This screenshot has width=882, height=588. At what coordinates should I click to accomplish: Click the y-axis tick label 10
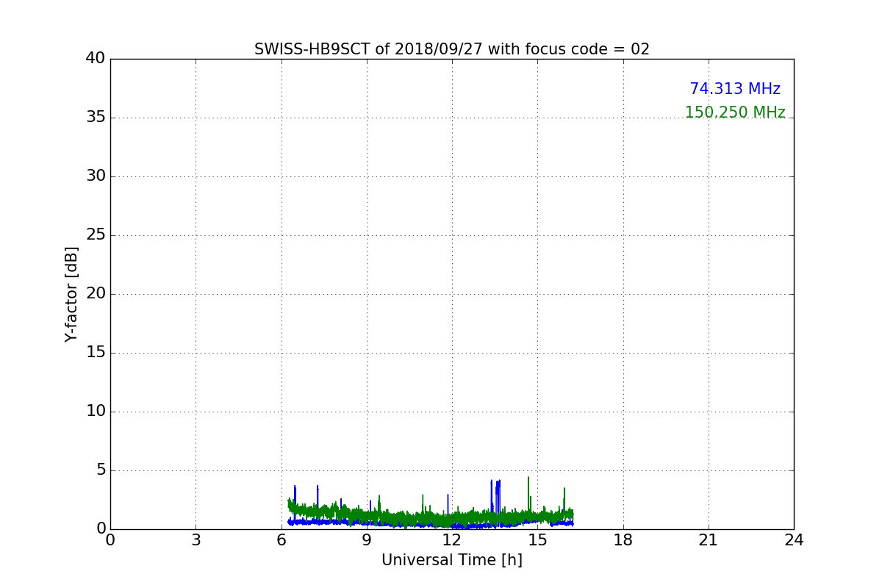(96, 412)
